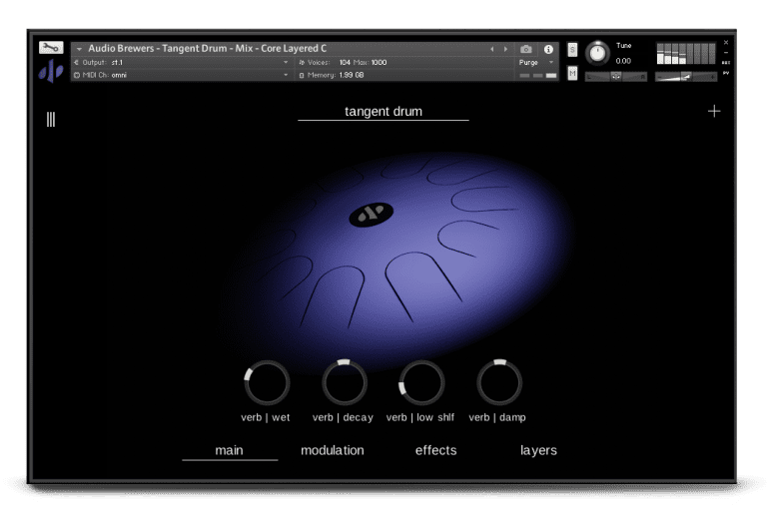Click the verb wet knob
The height and width of the screenshot is (532, 767).
coord(267,382)
